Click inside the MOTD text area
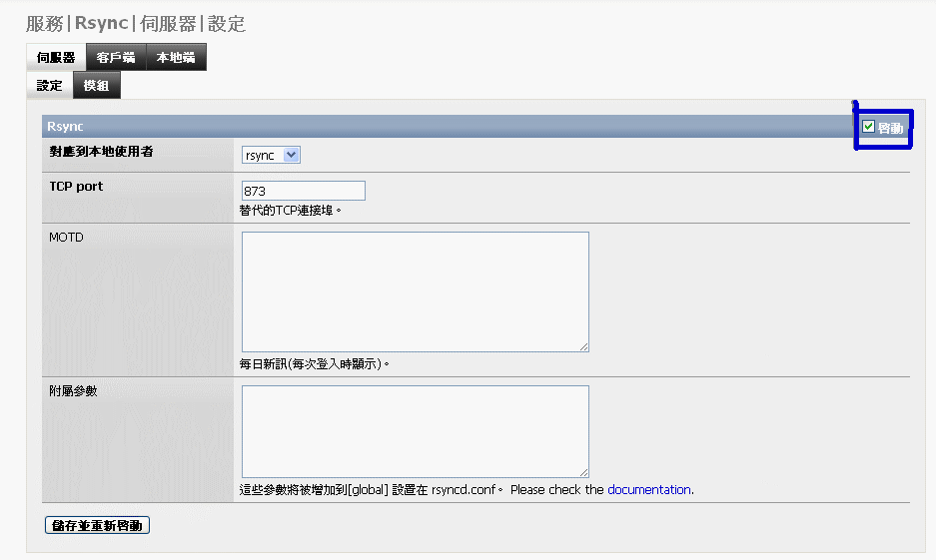 point(416,291)
